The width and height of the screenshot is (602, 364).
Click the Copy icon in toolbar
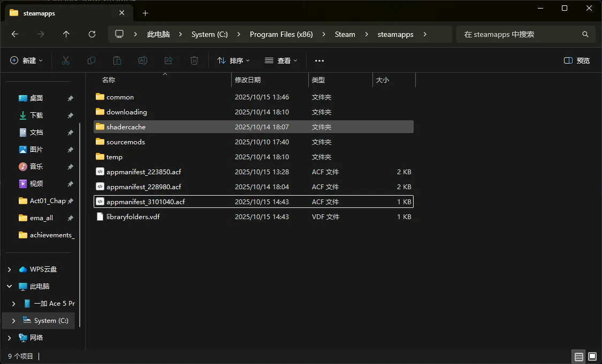tap(92, 60)
